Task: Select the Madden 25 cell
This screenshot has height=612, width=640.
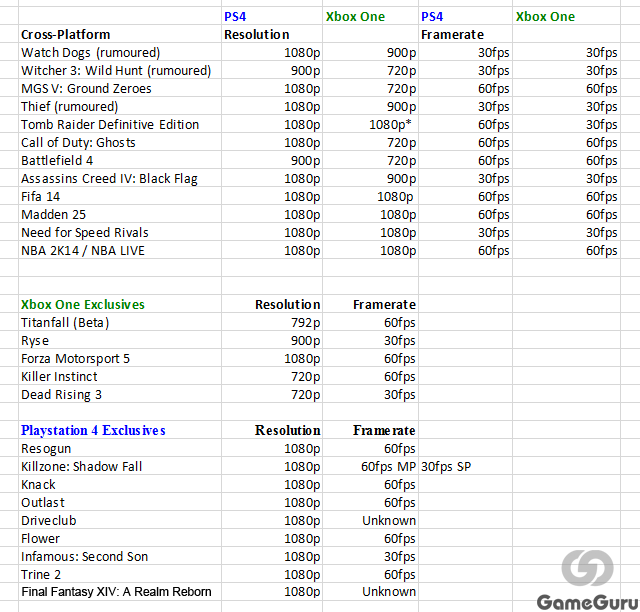Action: (x=120, y=214)
